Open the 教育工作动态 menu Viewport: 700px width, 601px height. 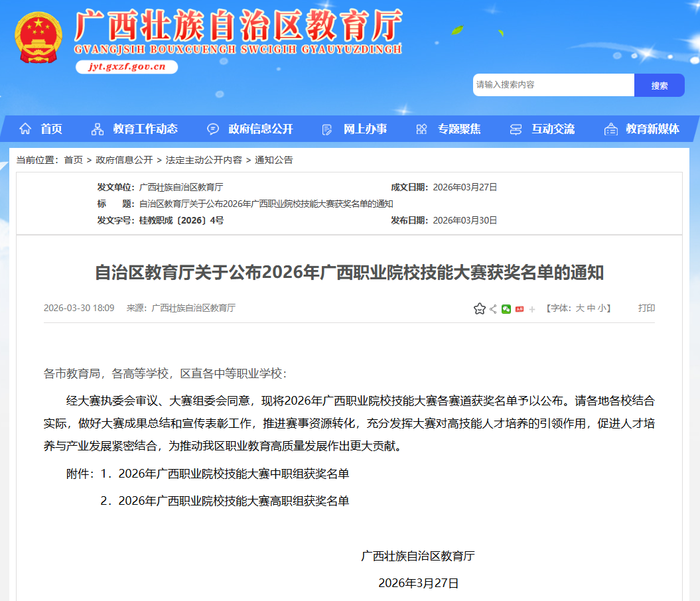[x=145, y=129]
